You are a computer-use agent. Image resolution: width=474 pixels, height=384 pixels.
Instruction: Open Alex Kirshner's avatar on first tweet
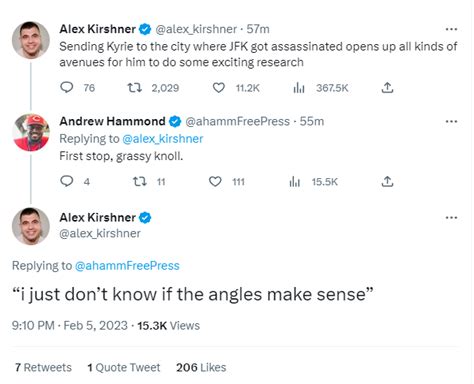point(31,40)
